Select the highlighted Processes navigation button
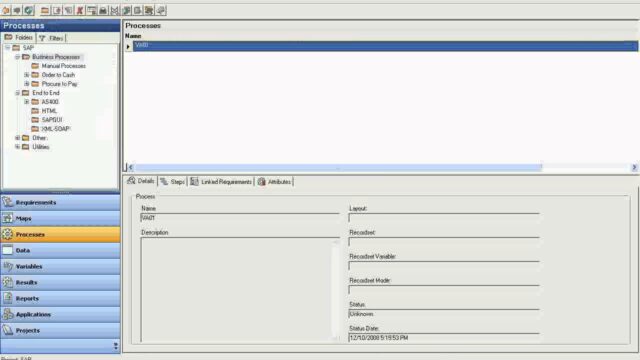The height and width of the screenshot is (360, 640). (x=60, y=234)
